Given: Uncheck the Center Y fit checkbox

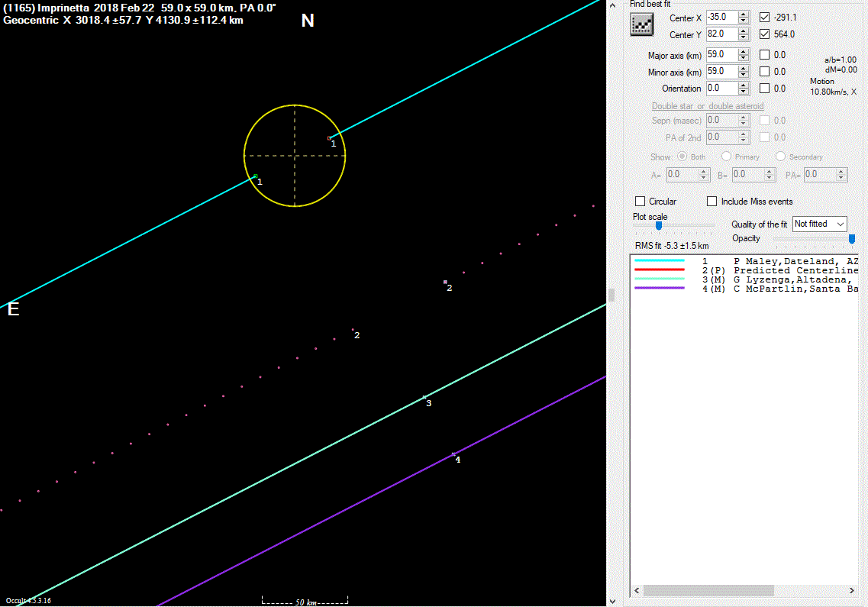Looking at the screenshot, I should [765, 34].
